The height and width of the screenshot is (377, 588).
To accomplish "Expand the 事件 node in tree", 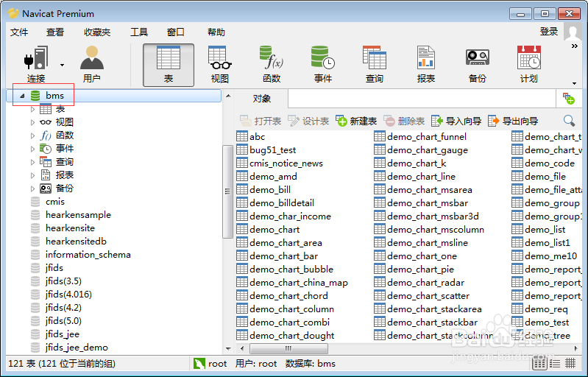I will [32, 149].
